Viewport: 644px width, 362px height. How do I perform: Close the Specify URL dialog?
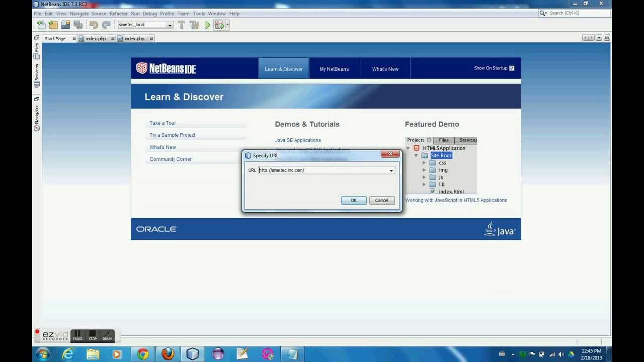click(390, 154)
